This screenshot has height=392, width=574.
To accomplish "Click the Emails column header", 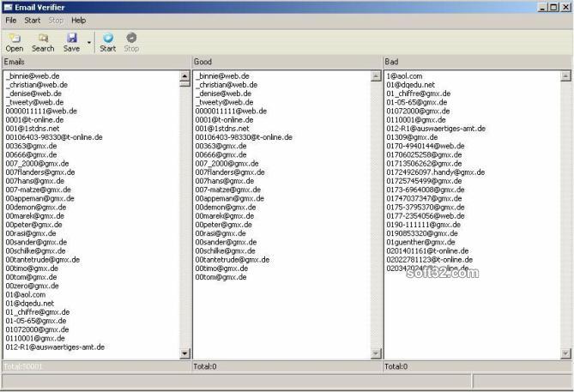I will pyautogui.click(x=94, y=62).
